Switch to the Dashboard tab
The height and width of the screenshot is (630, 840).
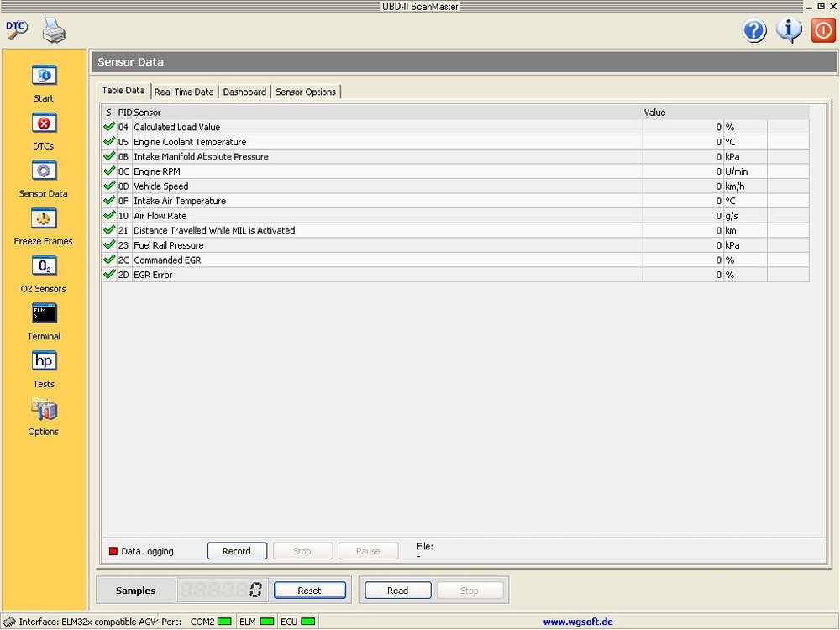click(x=244, y=92)
